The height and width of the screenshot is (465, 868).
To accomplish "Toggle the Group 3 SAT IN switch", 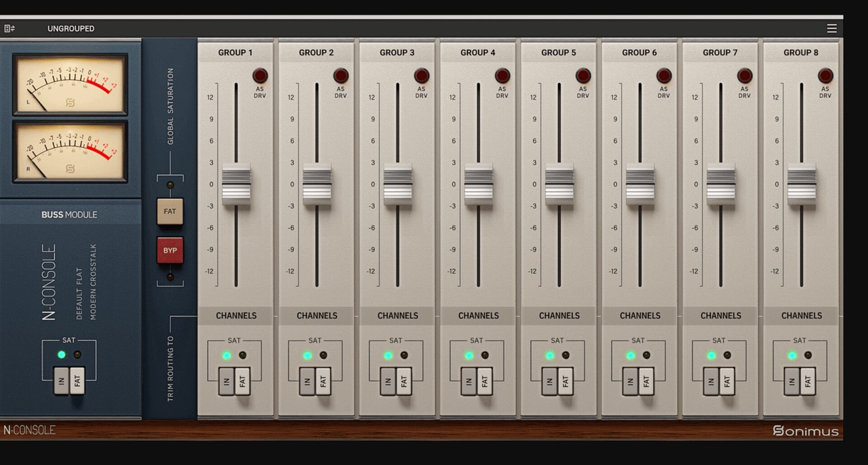I will (x=388, y=381).
